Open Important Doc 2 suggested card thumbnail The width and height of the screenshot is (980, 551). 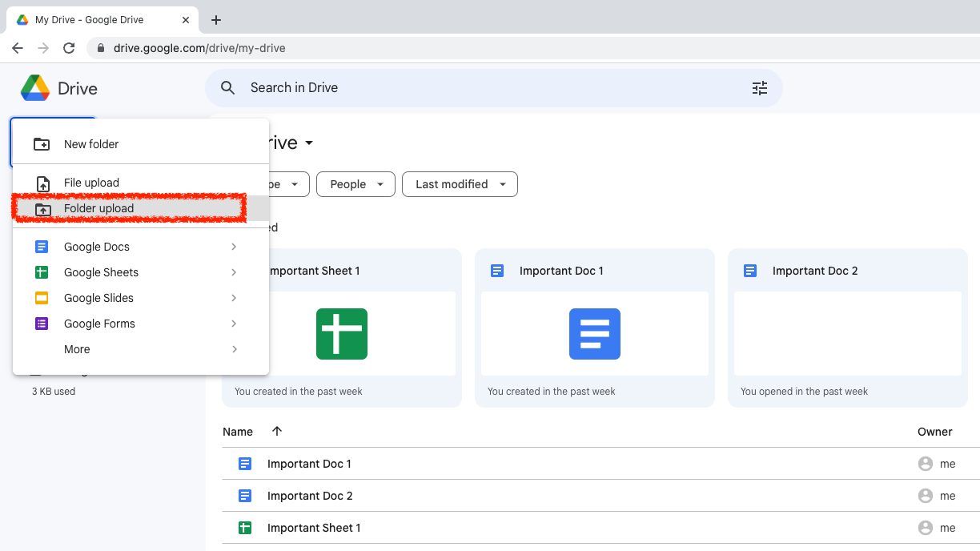848,333
